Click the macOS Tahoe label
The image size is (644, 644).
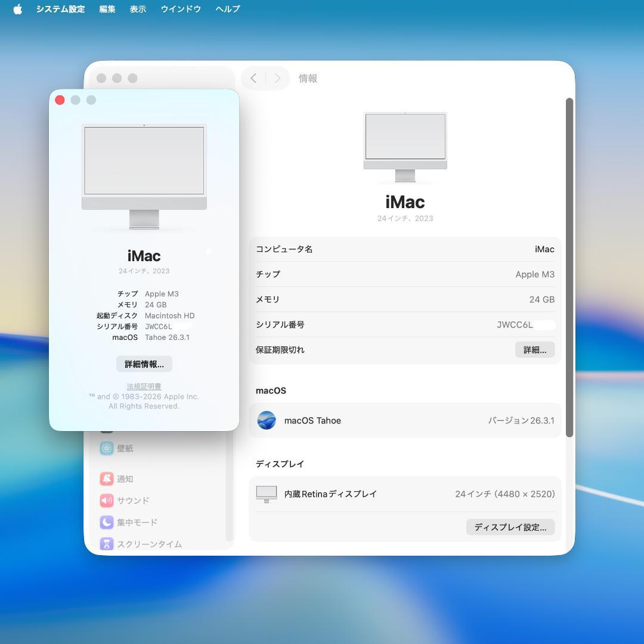point(312,420)
